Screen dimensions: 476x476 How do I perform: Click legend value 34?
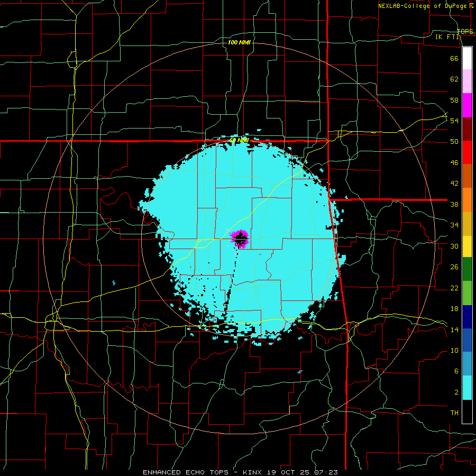(454, 225)
